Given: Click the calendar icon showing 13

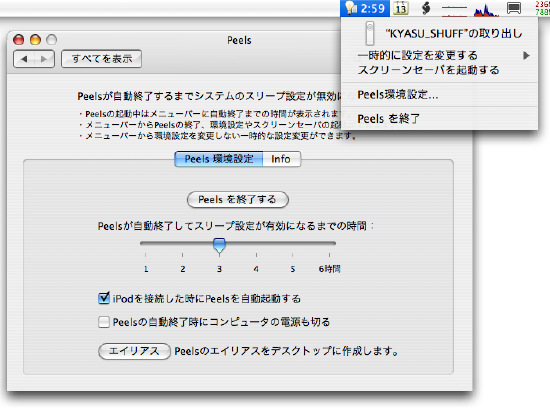Looking at the screenshot, I should (401, 8).
